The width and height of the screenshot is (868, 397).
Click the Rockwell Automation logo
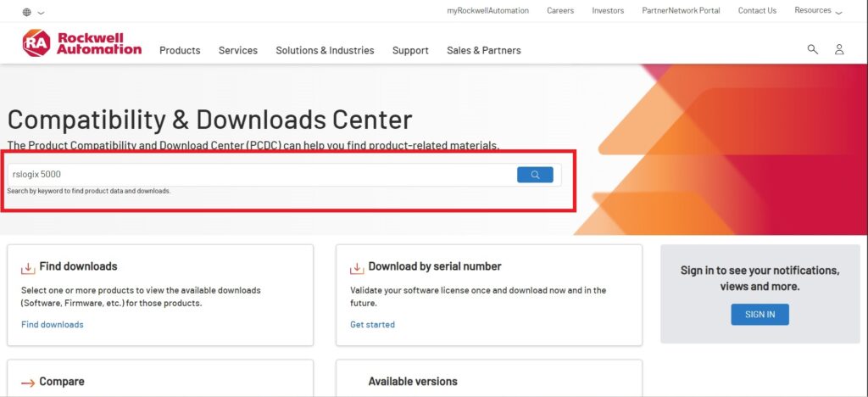pos(82,43)
